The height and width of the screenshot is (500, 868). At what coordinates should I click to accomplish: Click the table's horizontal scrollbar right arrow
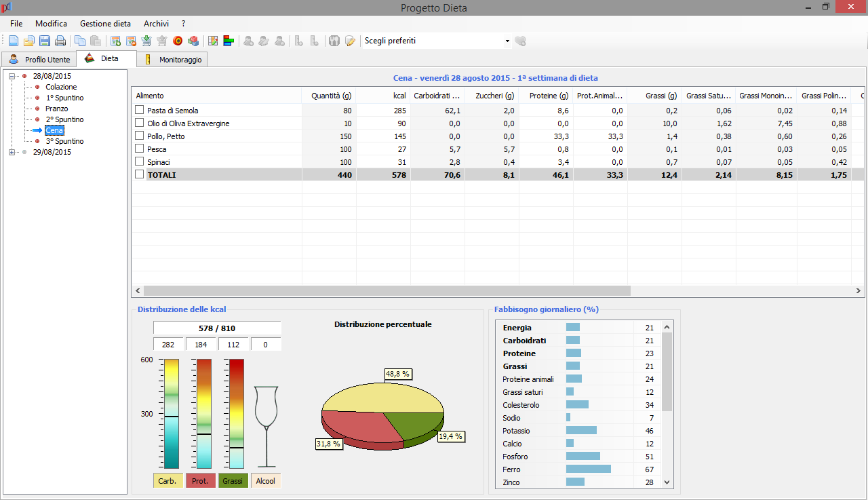(x=859, y=290)
